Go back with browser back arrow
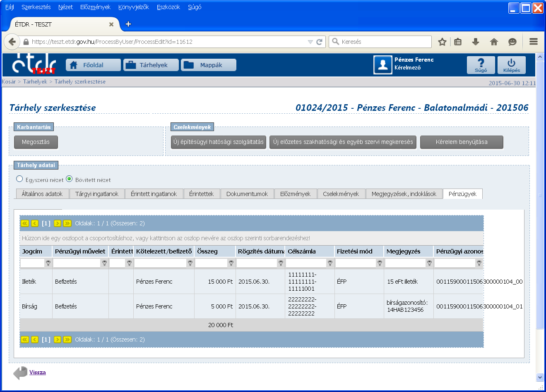The width and height of the screenshot is (546, 392). pos(12,42)
